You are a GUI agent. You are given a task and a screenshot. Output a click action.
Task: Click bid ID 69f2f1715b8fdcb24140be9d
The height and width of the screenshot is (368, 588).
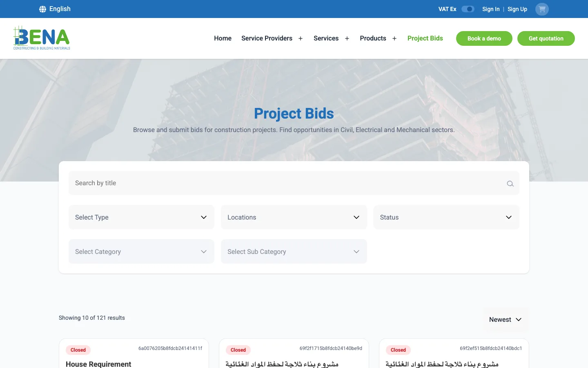[331, 348]
